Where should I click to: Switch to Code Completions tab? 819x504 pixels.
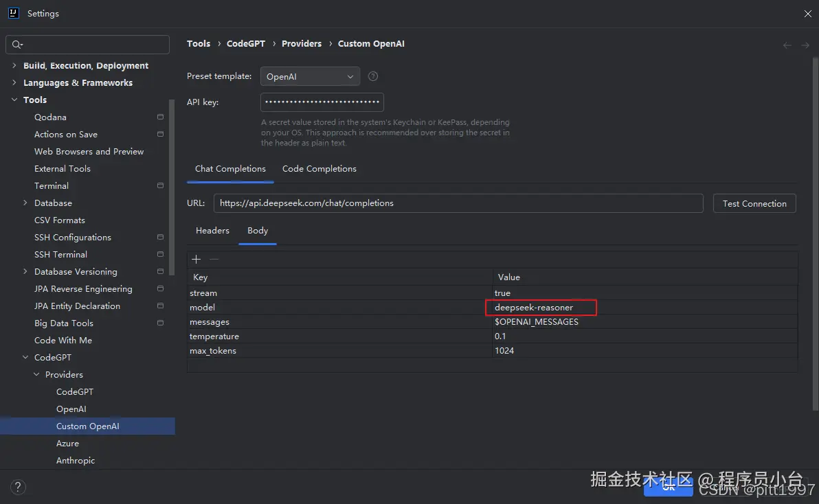[319, 168]
